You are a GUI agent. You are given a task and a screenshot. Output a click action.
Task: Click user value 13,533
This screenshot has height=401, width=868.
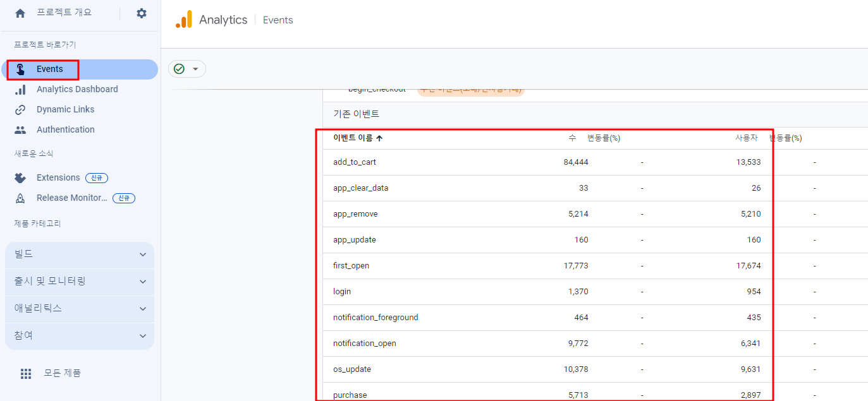pos(749,162)
